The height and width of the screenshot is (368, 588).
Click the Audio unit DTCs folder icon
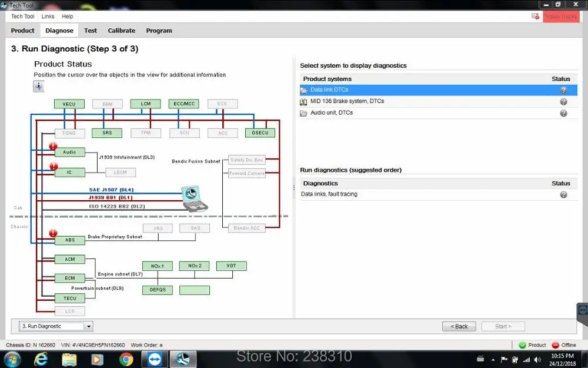coord(304,113)
